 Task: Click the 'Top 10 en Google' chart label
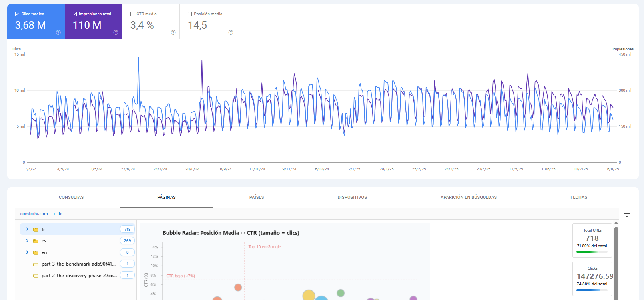pos(265,247)
